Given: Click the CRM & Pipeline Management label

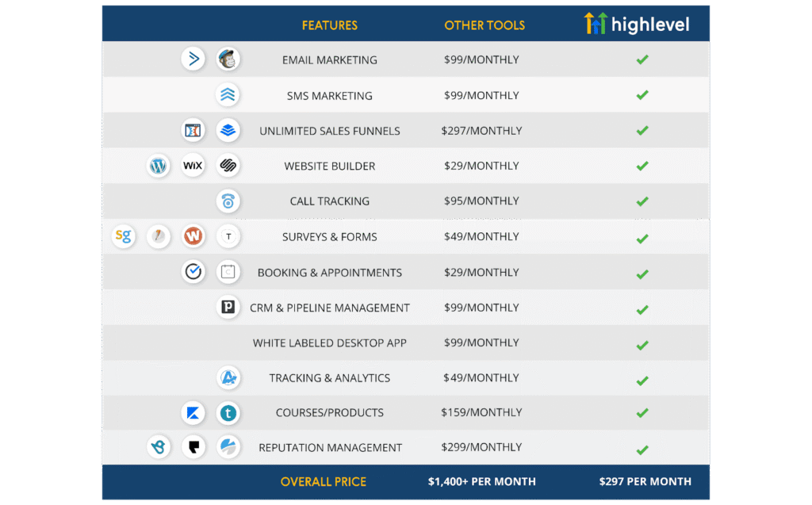Looking at the screenshot, I should tap(329, 308).
